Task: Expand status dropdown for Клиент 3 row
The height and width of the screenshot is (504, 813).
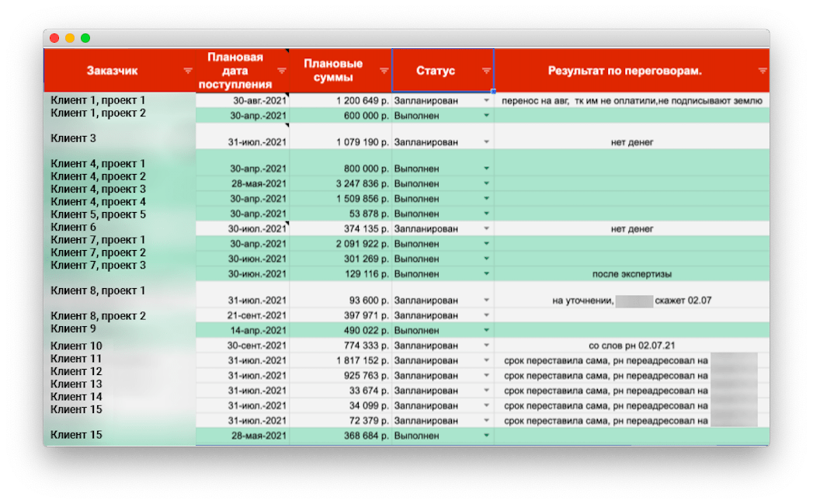Action: 487,142
